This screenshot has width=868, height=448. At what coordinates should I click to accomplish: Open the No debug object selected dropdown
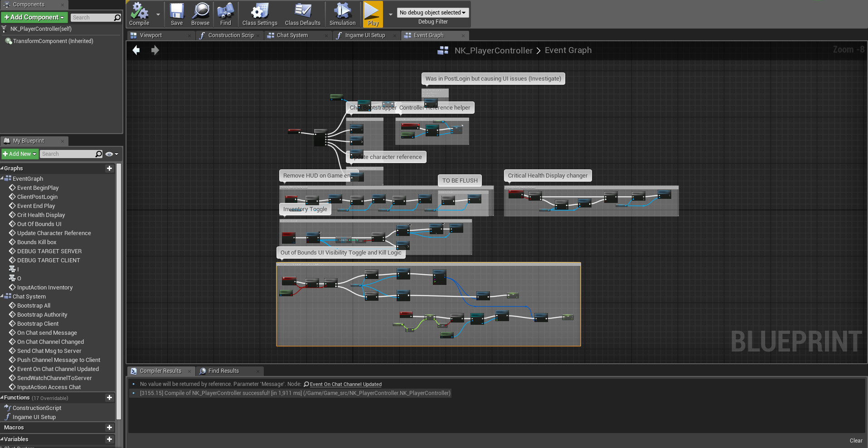[x=432, y=12]
